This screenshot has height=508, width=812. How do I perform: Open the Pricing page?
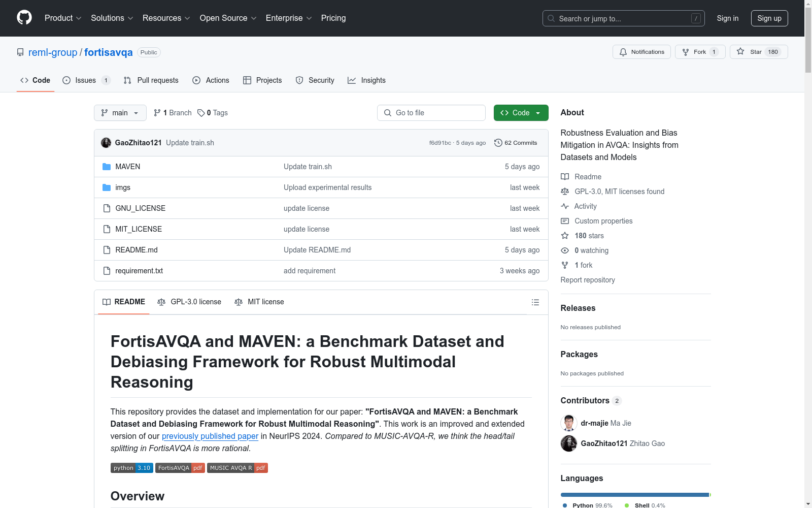[333, 18]
